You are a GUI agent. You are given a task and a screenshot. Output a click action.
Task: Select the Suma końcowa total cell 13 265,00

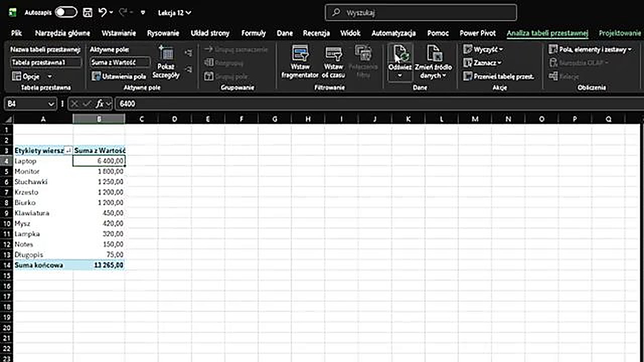point(99,265)
